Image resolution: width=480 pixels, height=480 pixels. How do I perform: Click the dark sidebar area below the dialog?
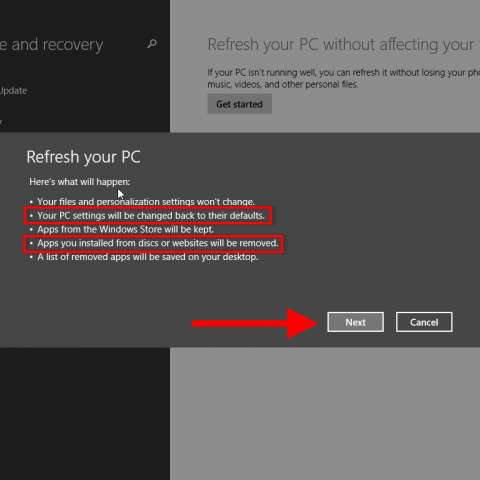point(85,413)
